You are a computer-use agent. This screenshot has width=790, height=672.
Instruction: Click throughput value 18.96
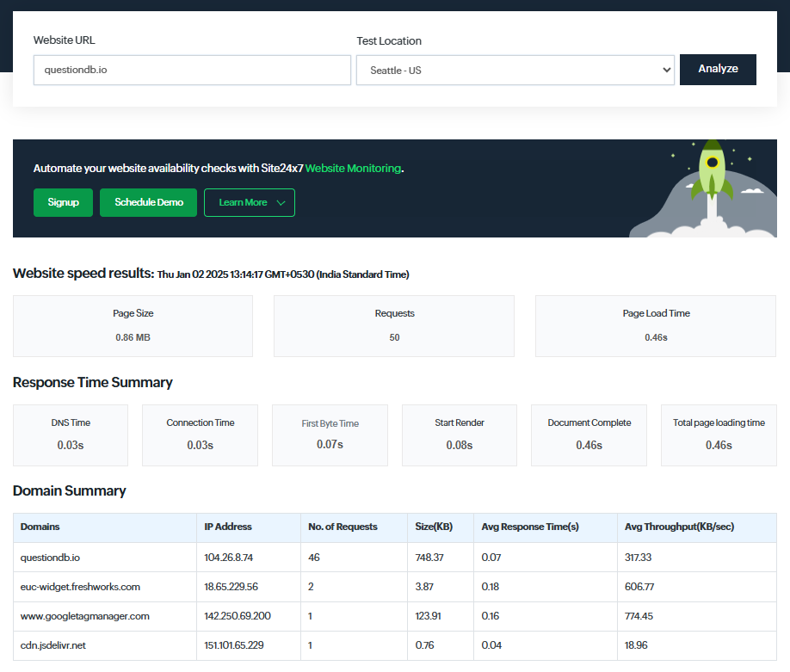pyautogui.click(x=636, y=645)
